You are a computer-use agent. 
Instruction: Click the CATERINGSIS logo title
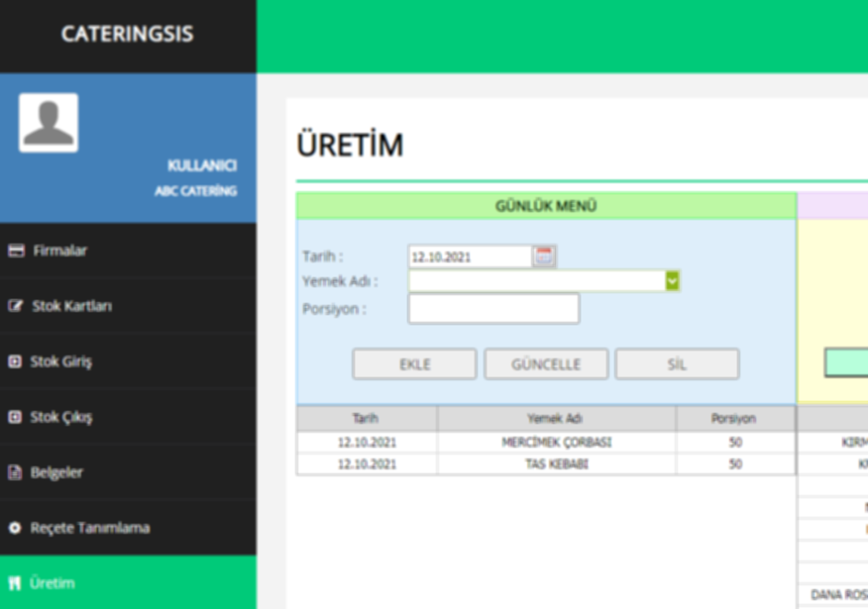(x=127, y=35)
